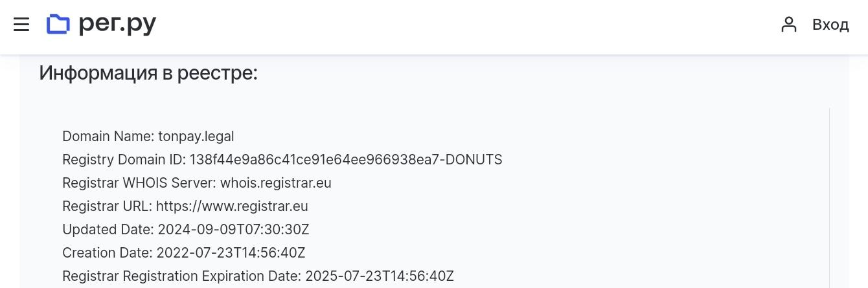Open the hamburger navigation menu

coord(21,25)
